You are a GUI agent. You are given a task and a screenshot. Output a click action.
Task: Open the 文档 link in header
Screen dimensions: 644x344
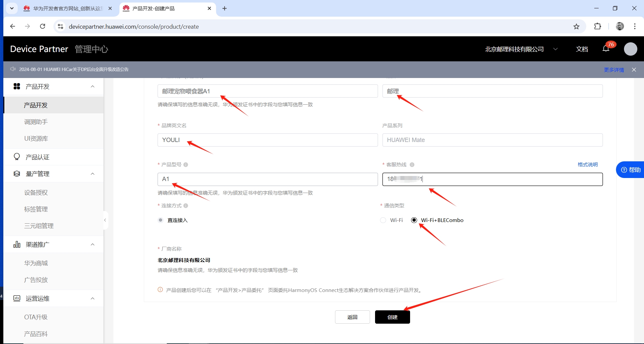[582, 49]
